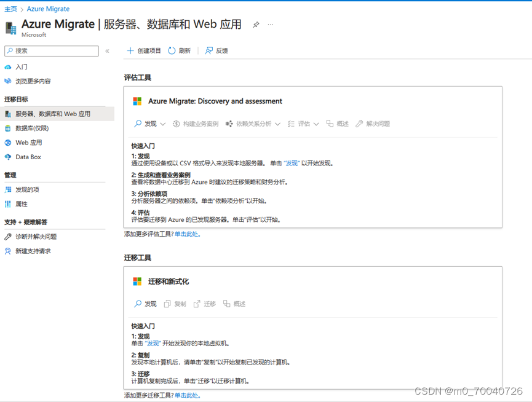
Task: Click the Microsoft logo in 迁移和新式化 card
Action: [x=137, y=282]
